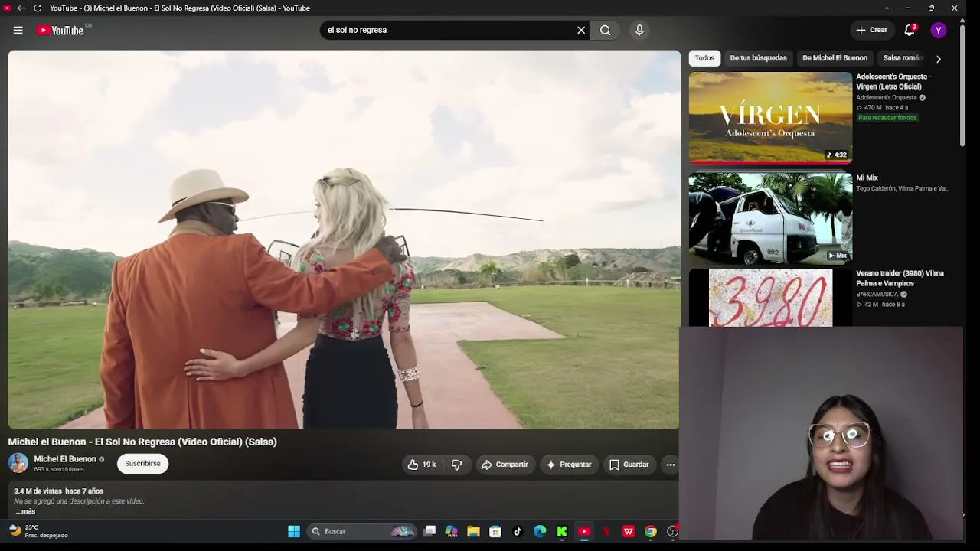Open the Mi Mix title link
980x551 pixels.
click(867, 178)
